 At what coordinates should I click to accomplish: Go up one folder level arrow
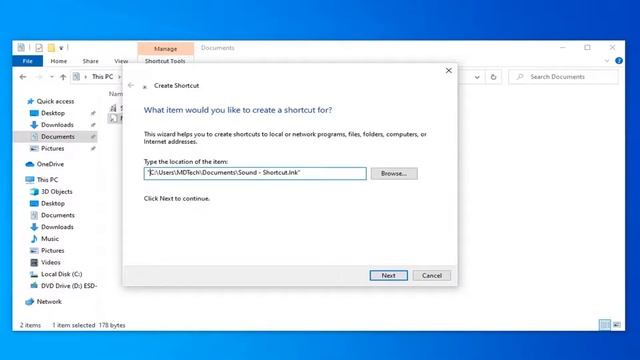tap(63, 77)
